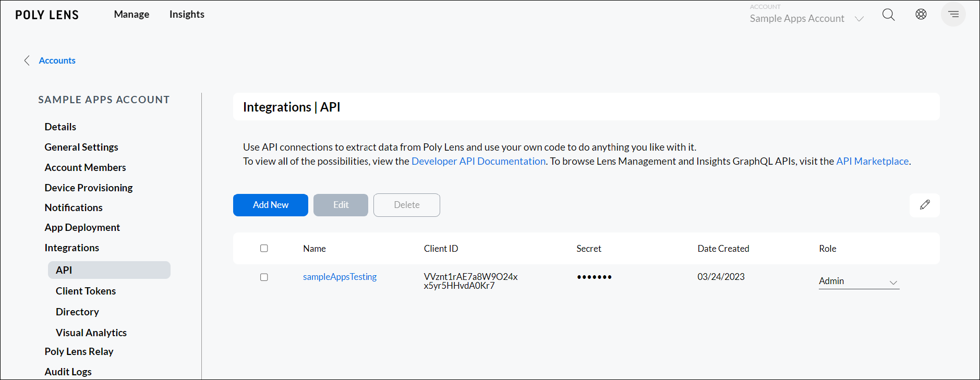Click the Integrations | API heading
Viewport: 980px width, 380px height.
[292, 107]
